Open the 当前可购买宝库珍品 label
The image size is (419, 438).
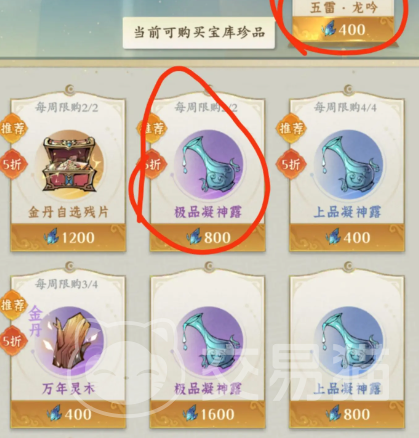pyautogui.click(x=199, y=33)
